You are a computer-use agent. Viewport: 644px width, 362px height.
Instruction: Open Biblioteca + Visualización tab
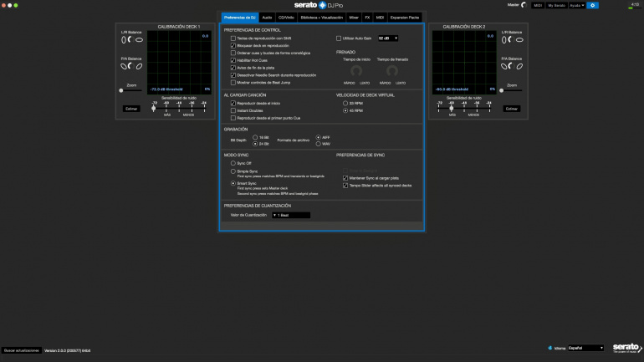coord(322,18)
